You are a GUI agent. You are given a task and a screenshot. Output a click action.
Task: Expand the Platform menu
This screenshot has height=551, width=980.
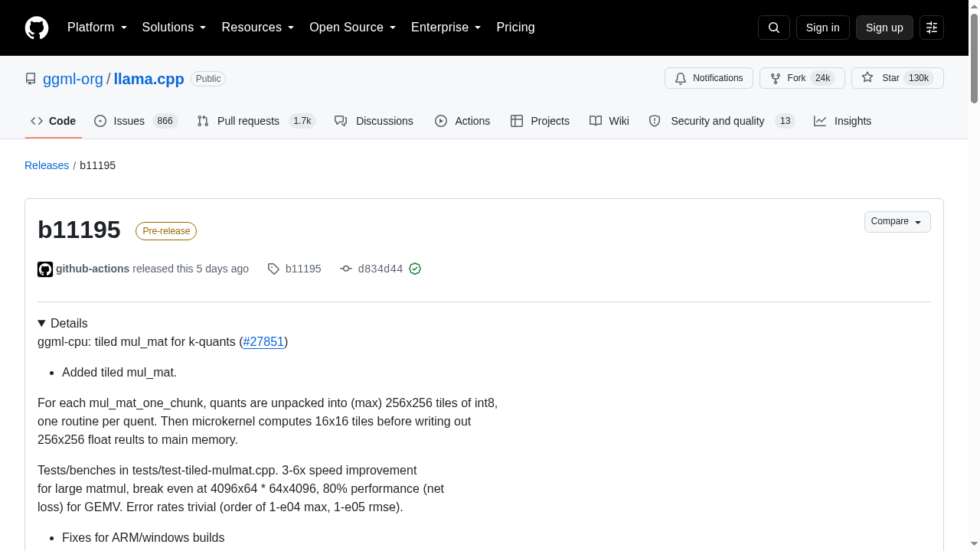point(97,28)
